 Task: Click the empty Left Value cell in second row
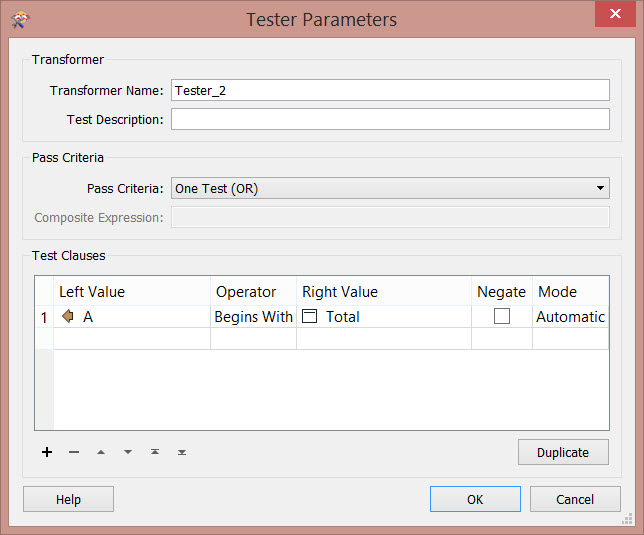pyautogui.click(x=132, y=339)
